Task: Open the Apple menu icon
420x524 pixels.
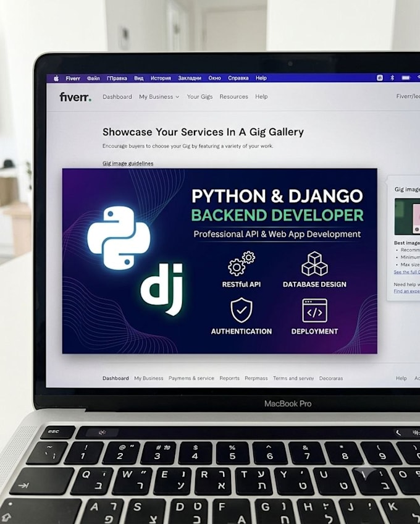Action: (x=56, y=78)
